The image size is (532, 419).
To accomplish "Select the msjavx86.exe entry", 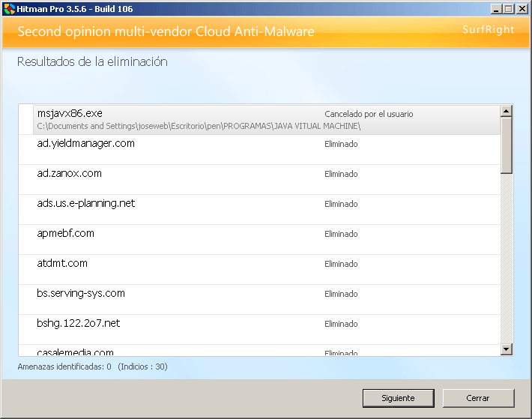I will [x=259, y=120].
